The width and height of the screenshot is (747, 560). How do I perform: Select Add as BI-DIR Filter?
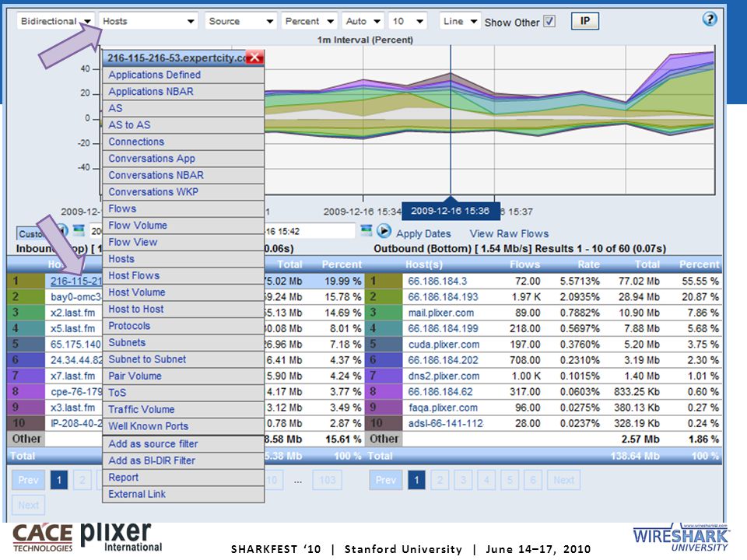184,460
